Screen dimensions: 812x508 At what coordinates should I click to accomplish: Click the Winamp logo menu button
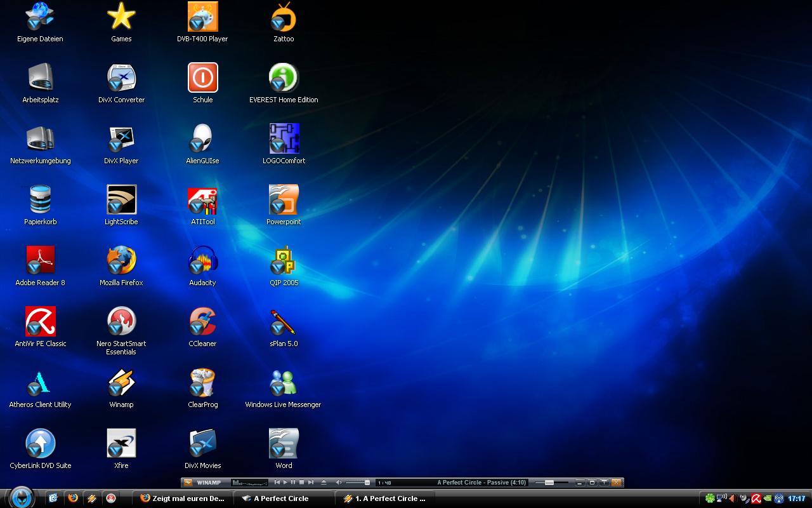(188, 483)
